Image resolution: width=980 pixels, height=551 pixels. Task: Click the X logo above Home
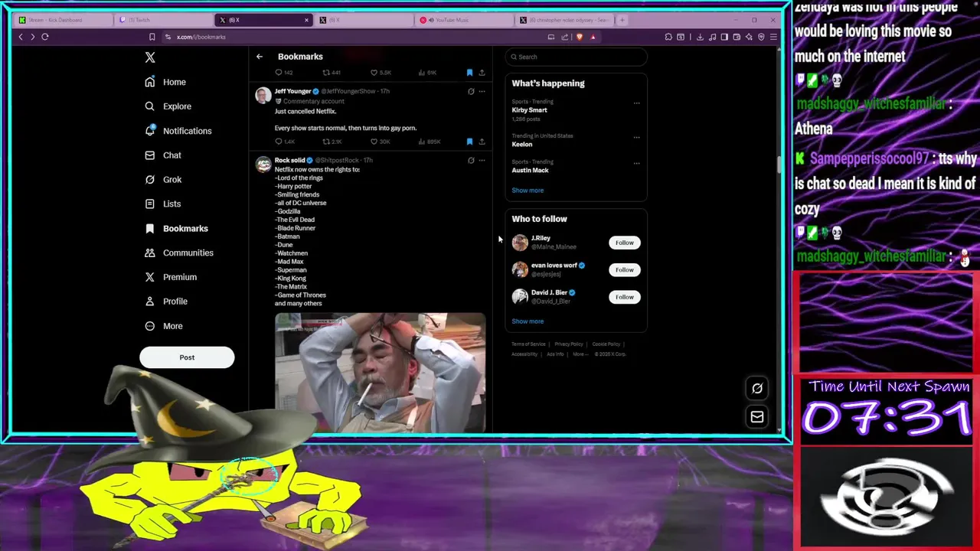(150, 57)
